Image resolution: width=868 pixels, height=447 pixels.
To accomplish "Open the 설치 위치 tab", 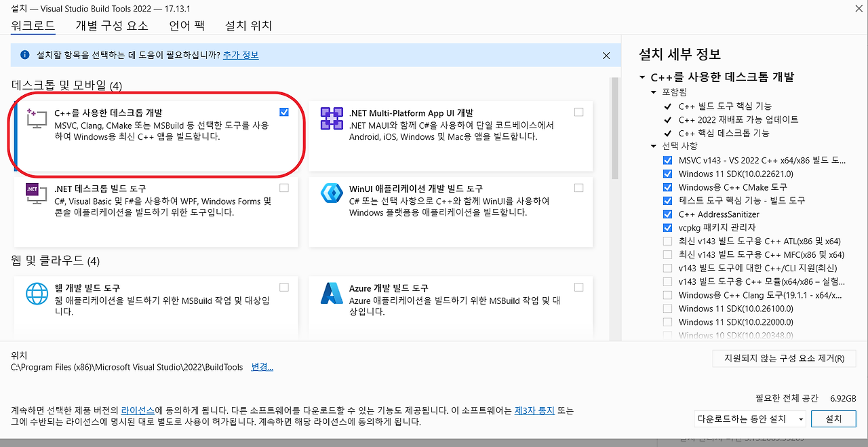I will pyautogui.click(x=248, y=25).
